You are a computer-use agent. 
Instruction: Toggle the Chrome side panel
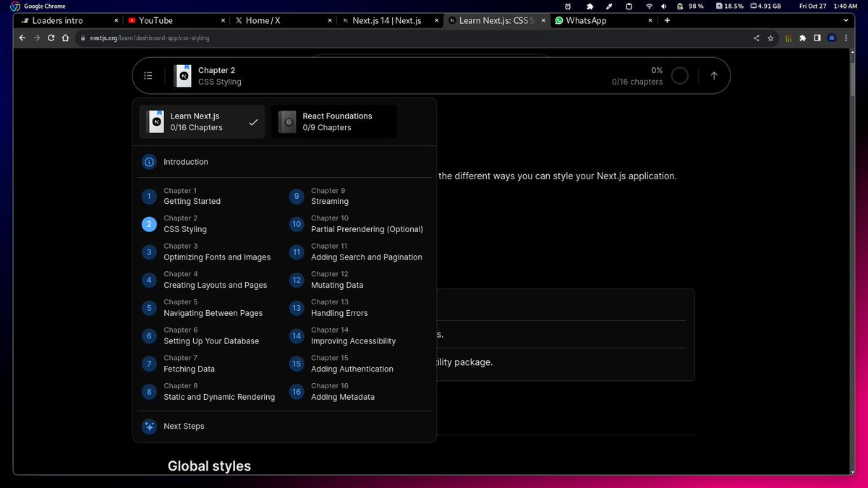pyautogui.click(x=817, y=38)
